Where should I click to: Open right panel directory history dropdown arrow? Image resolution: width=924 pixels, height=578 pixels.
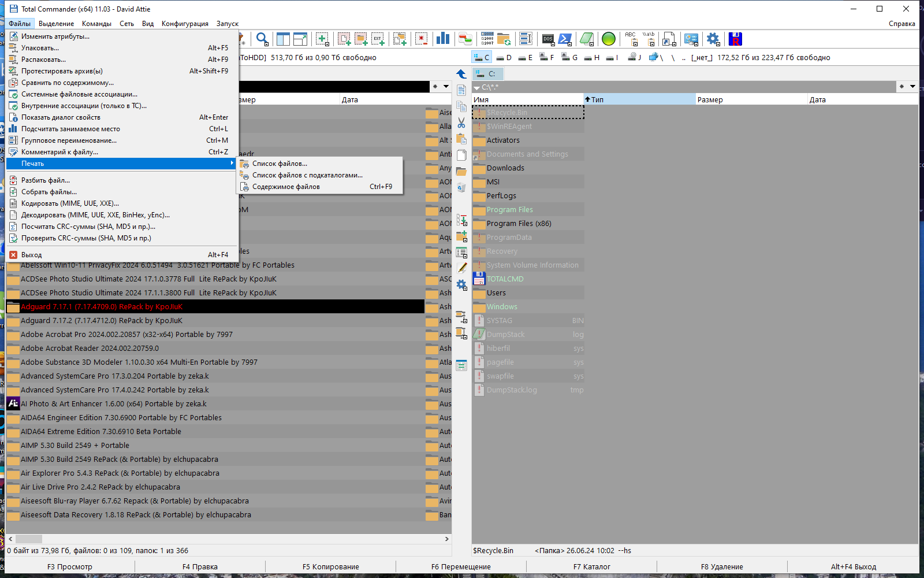[x=912, y=87]
